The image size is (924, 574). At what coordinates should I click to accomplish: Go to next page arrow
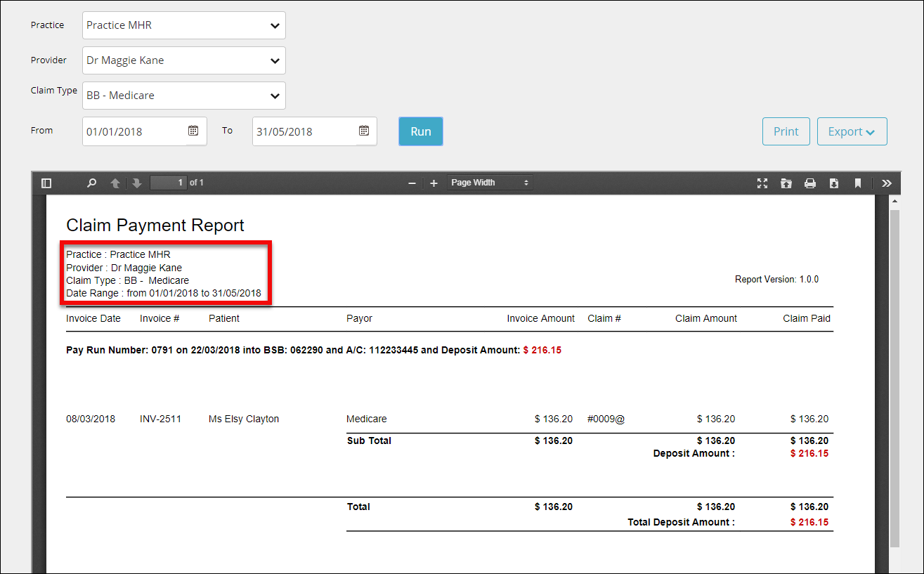tap(137, 183)
